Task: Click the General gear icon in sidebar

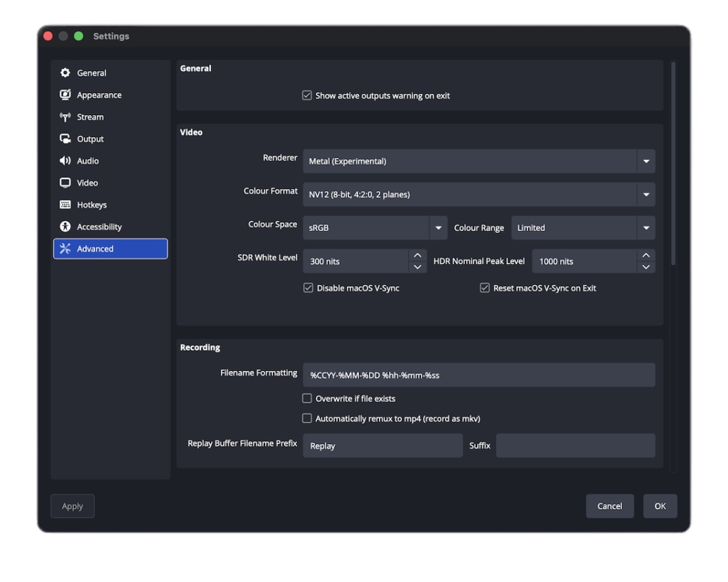Action: [65, 73]
